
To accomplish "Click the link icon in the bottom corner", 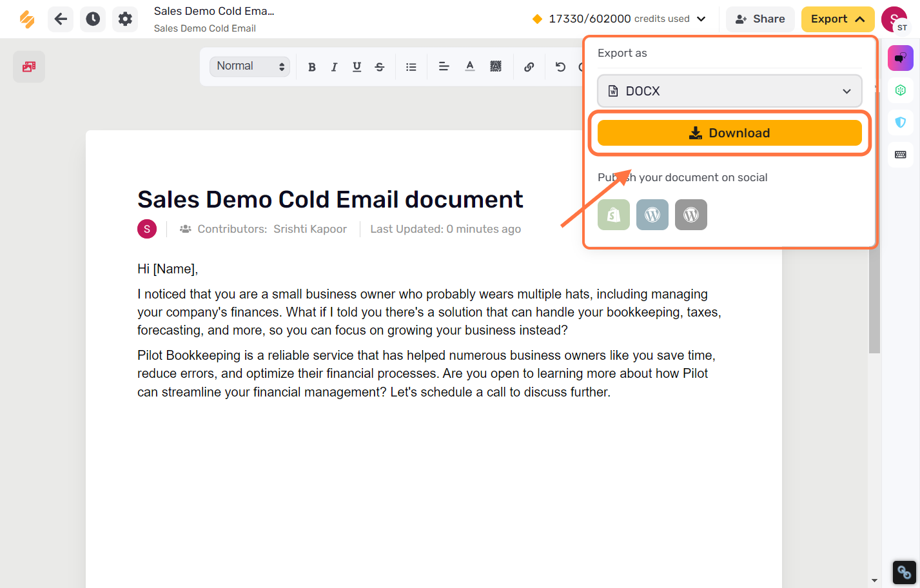I will [x=904, y=573].
